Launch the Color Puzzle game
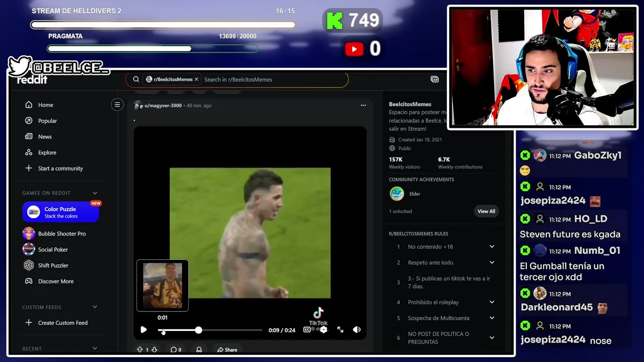Viewport: 644px width, 362px height. [x=61, y=212]
